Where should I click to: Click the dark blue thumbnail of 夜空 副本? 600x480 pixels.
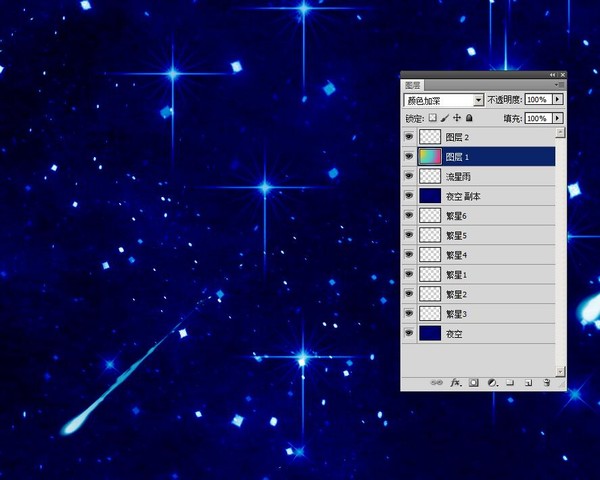point(430,196)
